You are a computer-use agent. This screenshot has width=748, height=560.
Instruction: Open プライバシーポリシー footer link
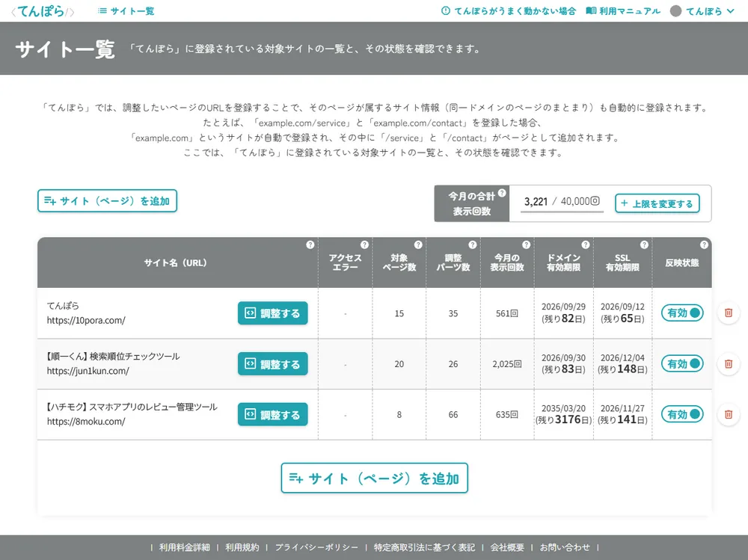316,547
